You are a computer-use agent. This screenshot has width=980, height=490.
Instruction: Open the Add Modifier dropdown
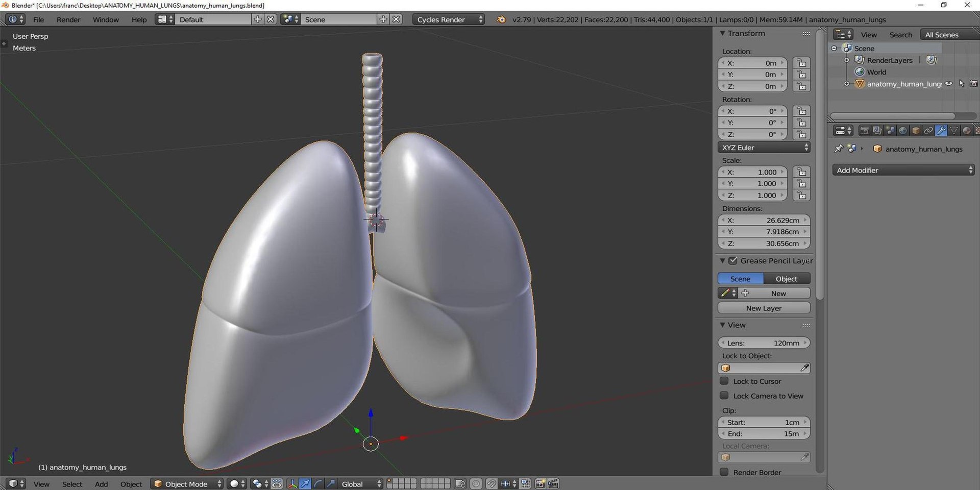pyautogui.click(x=903, y=170)
